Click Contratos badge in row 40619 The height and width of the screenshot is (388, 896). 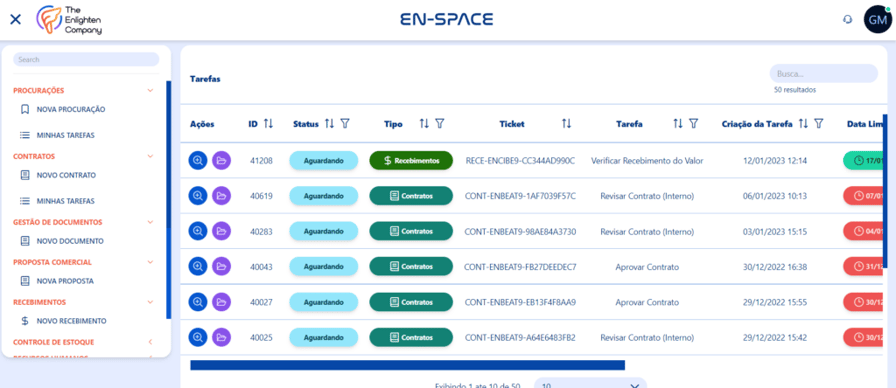click(x=411, y=196)
